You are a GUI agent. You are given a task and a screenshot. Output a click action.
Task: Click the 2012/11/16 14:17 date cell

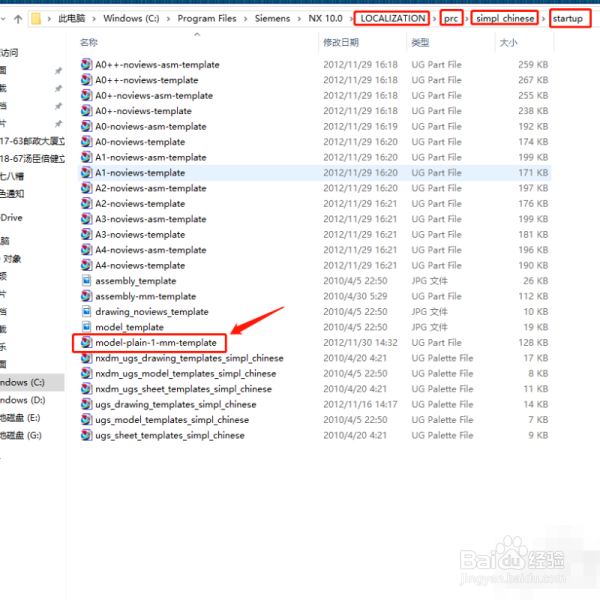[360, 404]
